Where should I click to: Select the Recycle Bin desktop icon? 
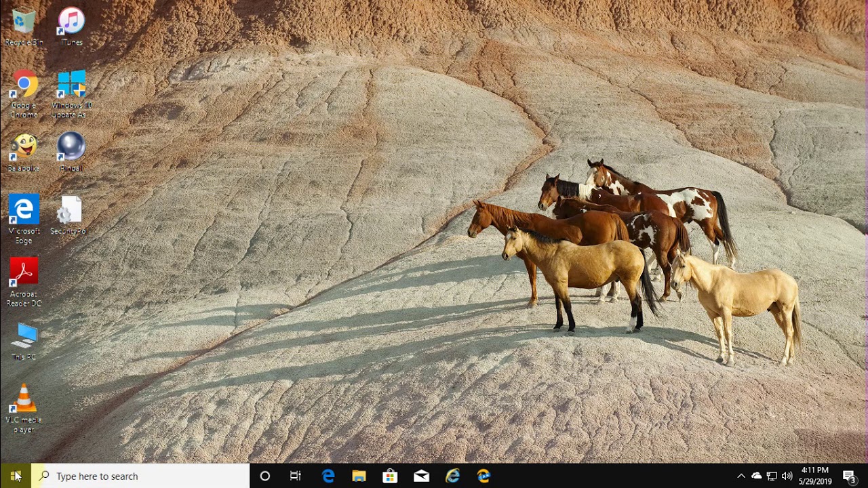pyautogui.click(x=24, y=27)
